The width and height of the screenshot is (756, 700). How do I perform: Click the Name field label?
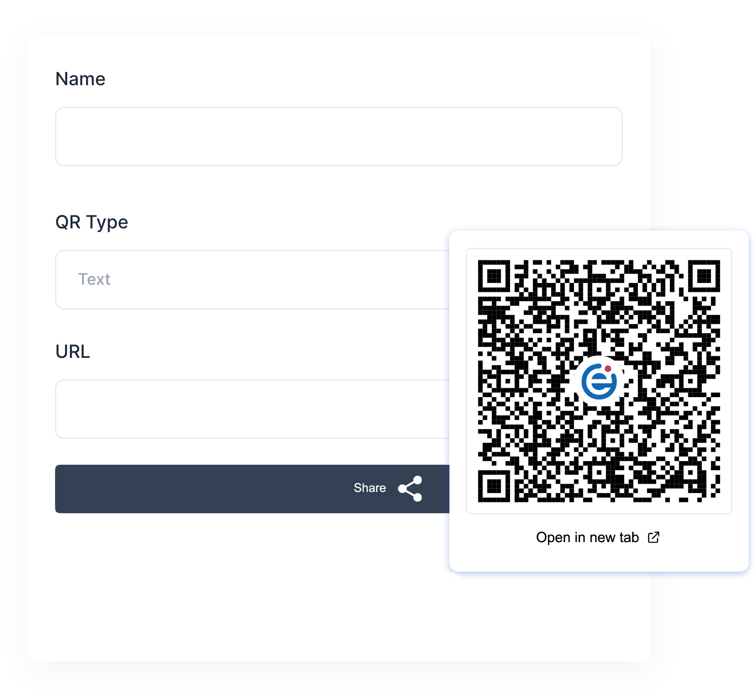click(x=80, y=79)
